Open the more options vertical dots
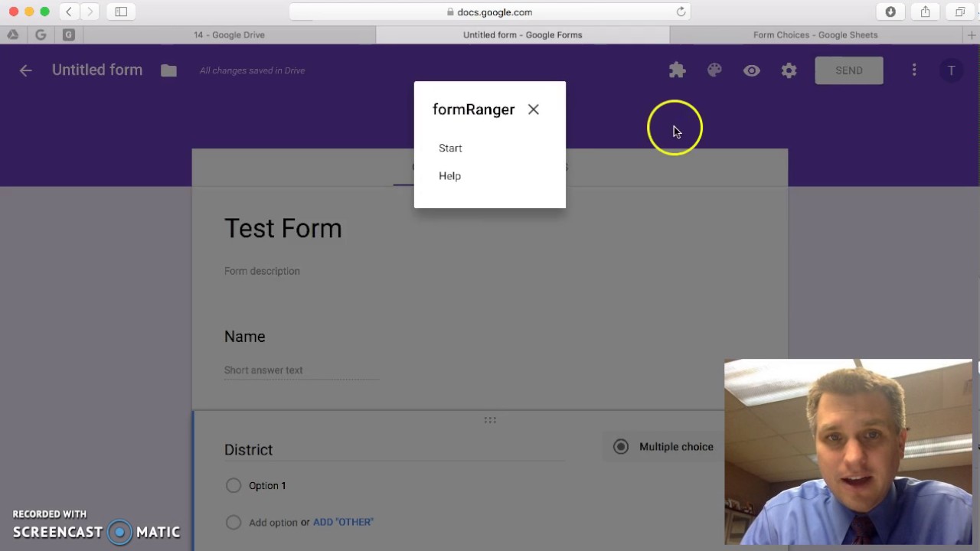The height and width of the screenshot is (551, 980). 914,70
